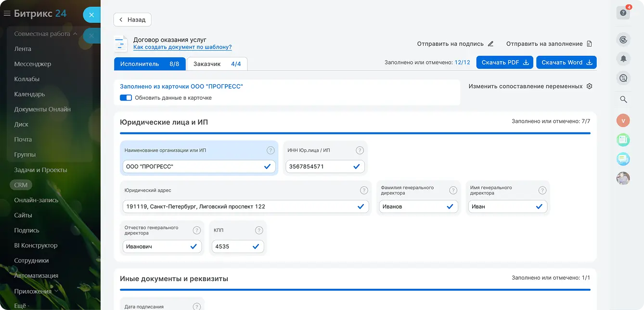Open the hamburger menu next to Битрикс 24

click(7, 14)
